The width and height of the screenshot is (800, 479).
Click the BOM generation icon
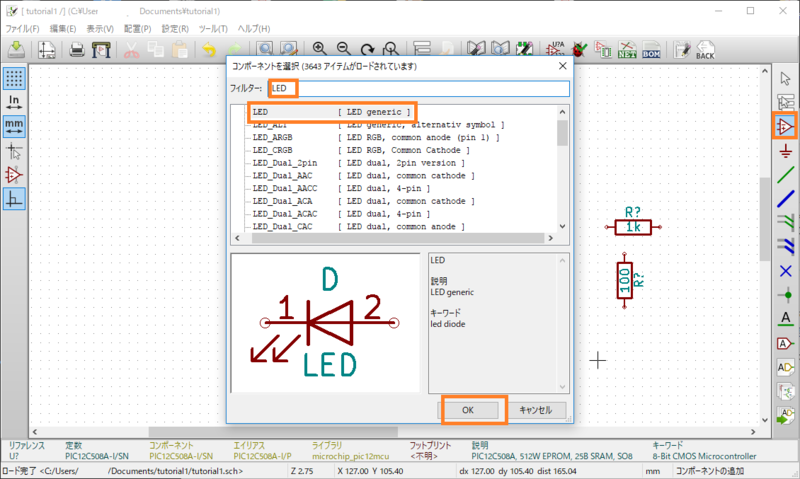tap(652, 50)
